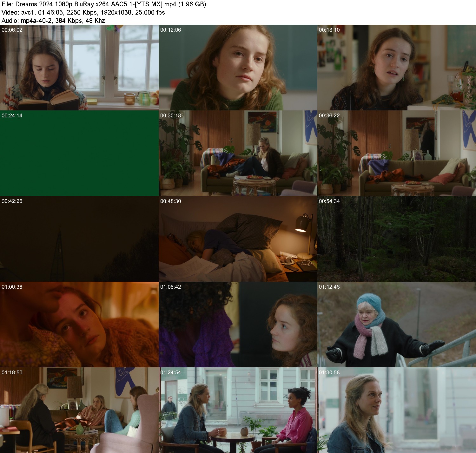Open the thumbnail at 01:18:50

(x=79, y=410)
